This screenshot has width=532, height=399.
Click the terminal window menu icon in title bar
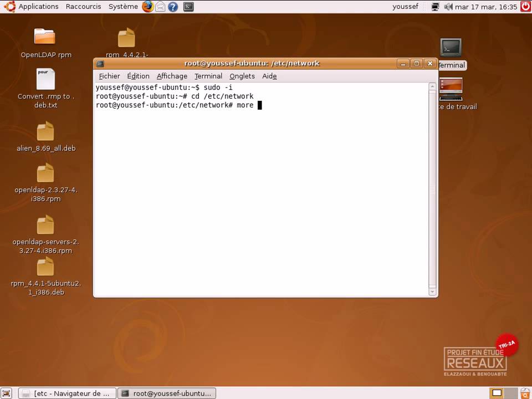coord(100,63)
